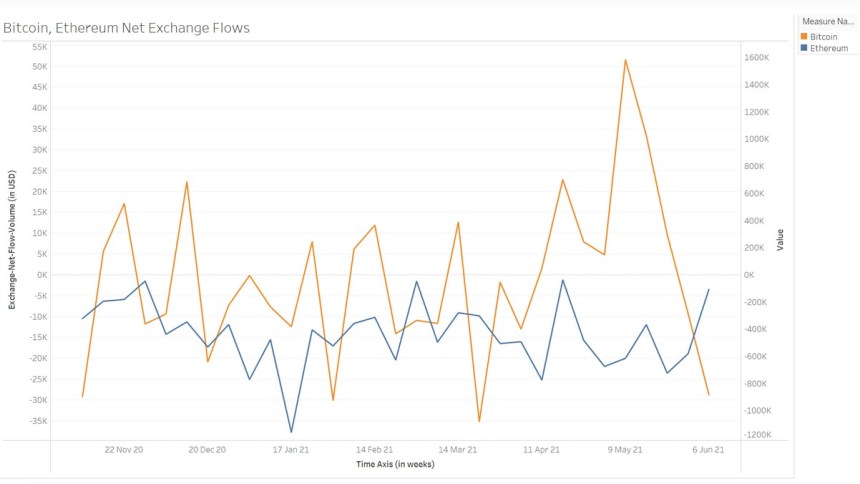The height and width of the screenshot is (484, 860).
Task: Click the 14 Mar 21 axis label
Action: pyautogui.click(x=458, y=449)
